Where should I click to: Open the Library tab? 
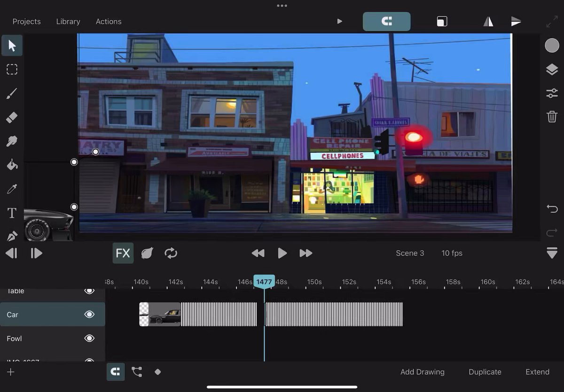pyautogui.click(x=68, y=22)
